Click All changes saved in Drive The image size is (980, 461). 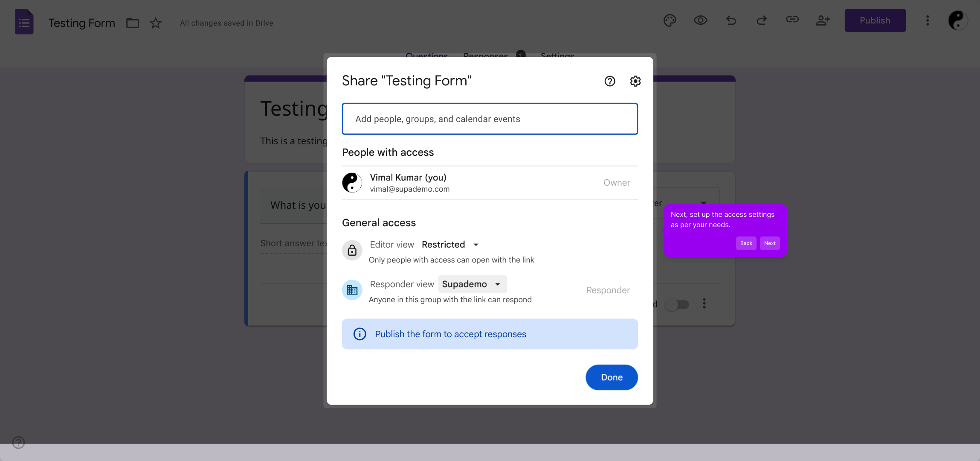click(226, 23)
